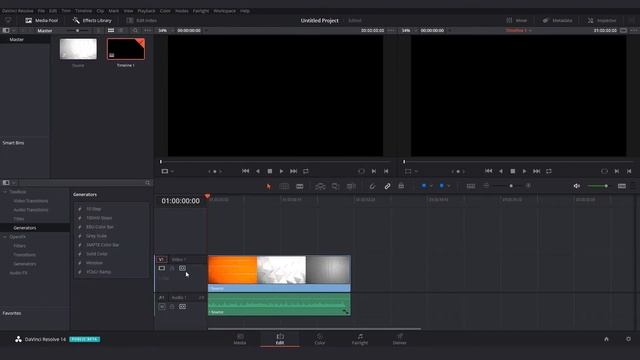Show the Mixer panel

coord(517,20)
